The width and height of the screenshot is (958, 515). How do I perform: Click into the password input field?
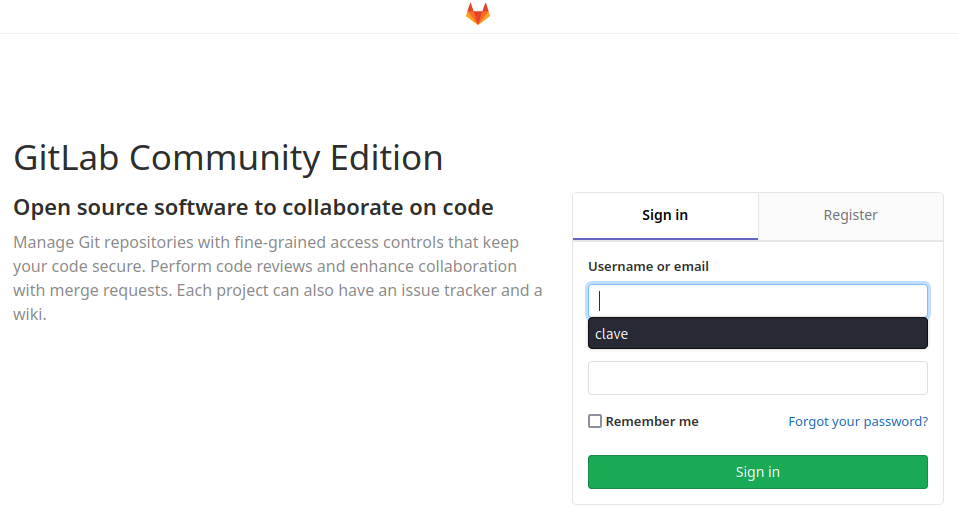point(757,378)
